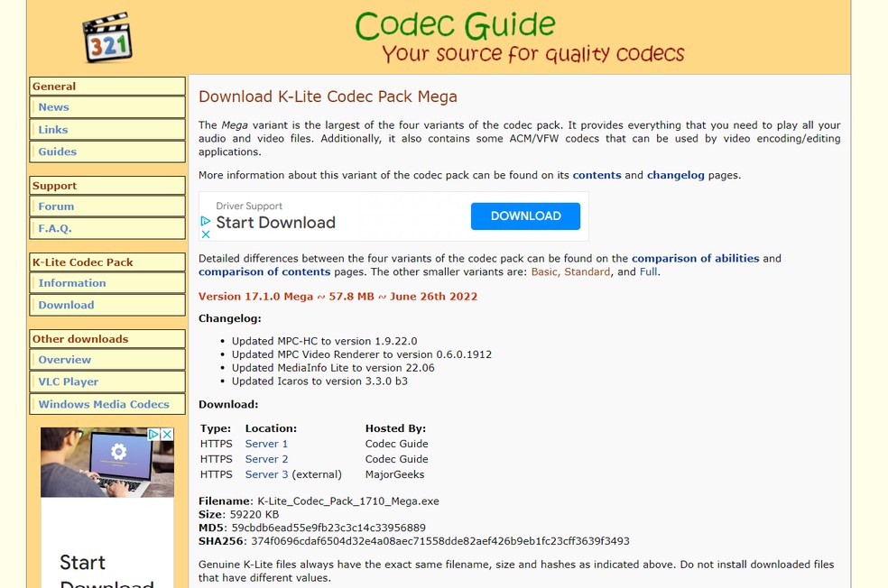Open the Forum under Support

(107, 207)
